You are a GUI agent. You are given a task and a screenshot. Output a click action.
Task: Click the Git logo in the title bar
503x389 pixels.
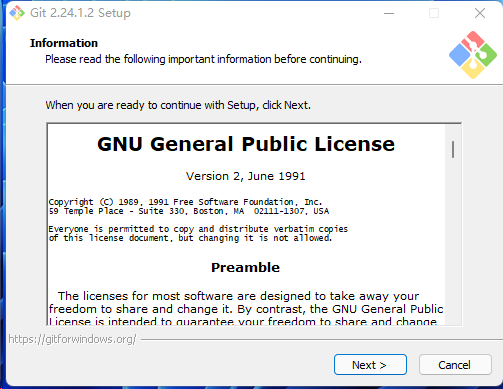(17, 13)
